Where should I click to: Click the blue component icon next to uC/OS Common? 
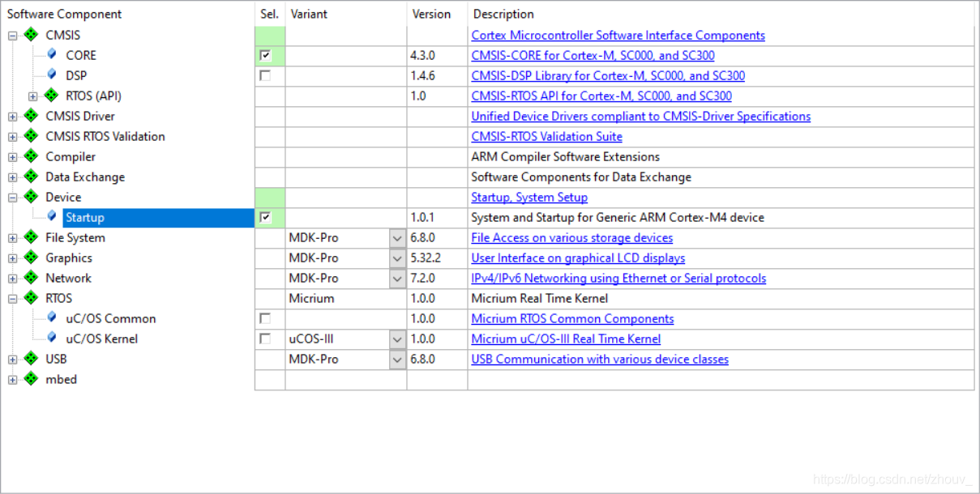coord(52,317)
